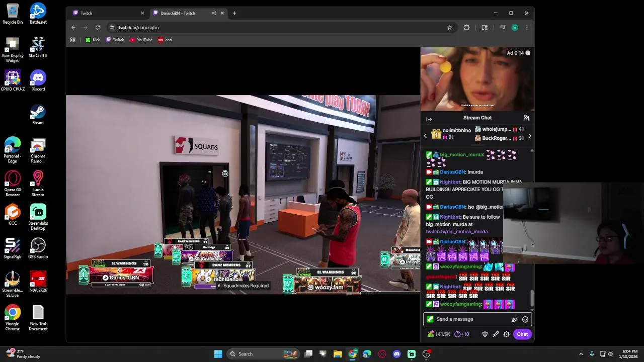Open Chrome extensions puzzle icon
Screen dimensions: 644x362
pos(467,28)
